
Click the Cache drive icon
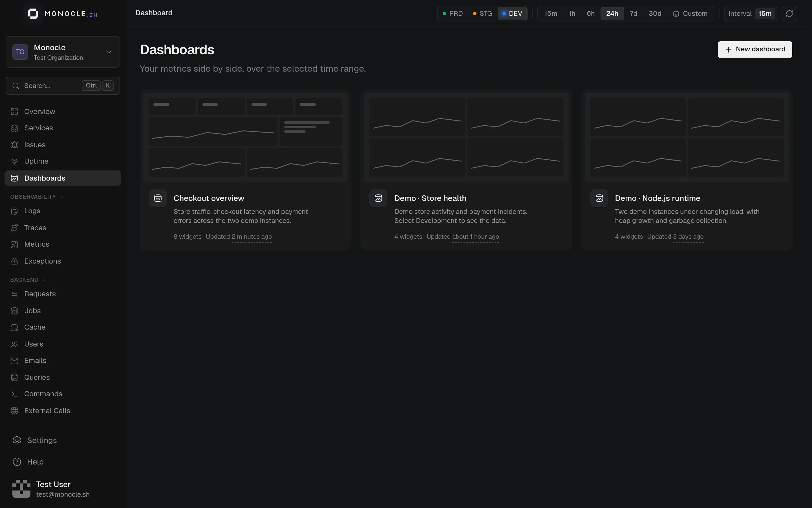pos(14,327)
